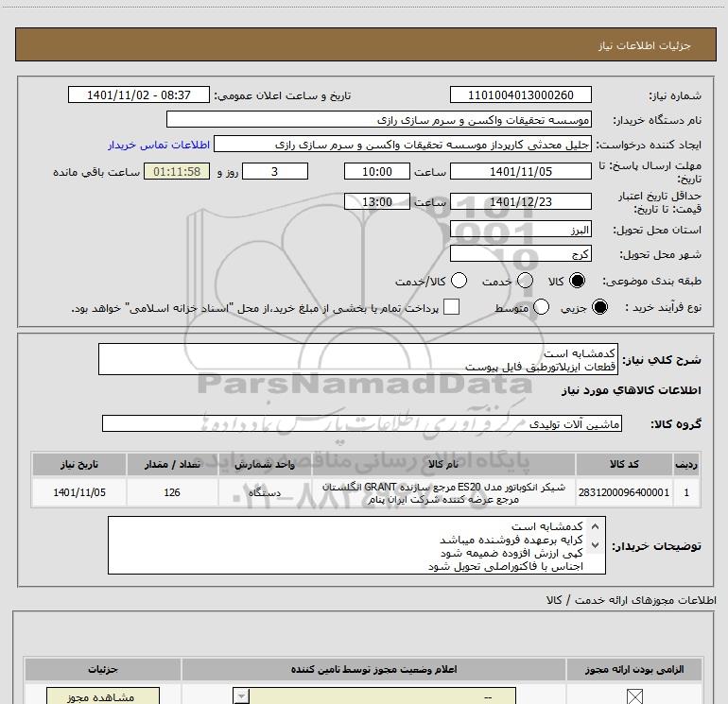Click the اعلام وضعیت مجوز column header

click(x=373, y=669)
